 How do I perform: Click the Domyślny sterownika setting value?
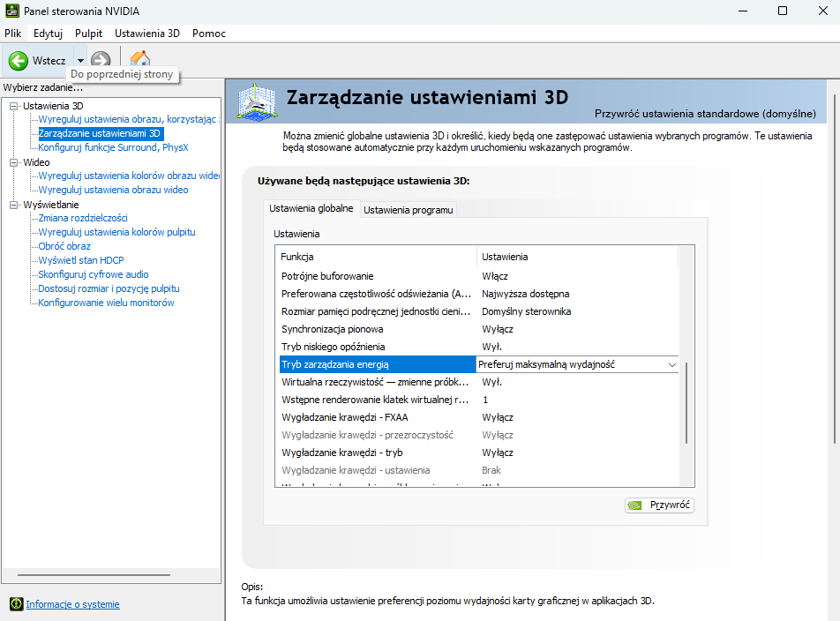(526, 311)
